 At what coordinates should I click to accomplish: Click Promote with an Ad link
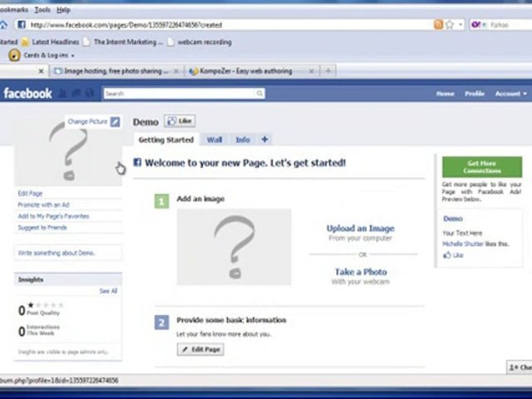coord(43,205)
